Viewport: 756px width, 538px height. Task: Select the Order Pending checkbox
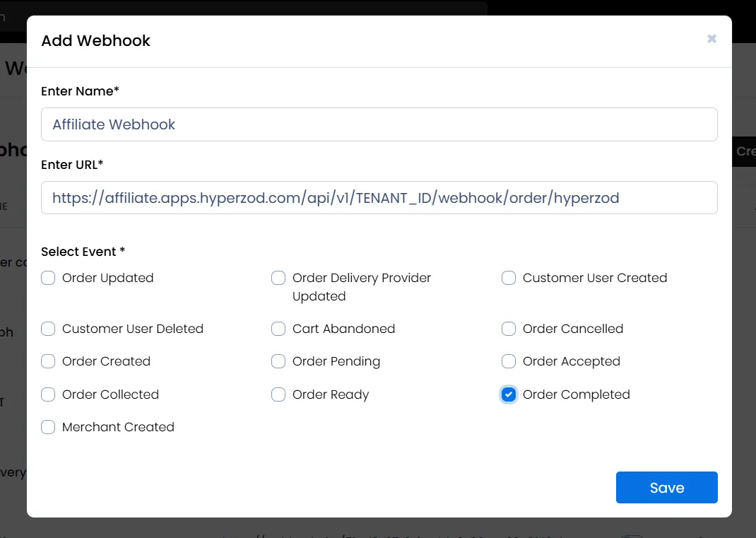click(x=278, y=361)
